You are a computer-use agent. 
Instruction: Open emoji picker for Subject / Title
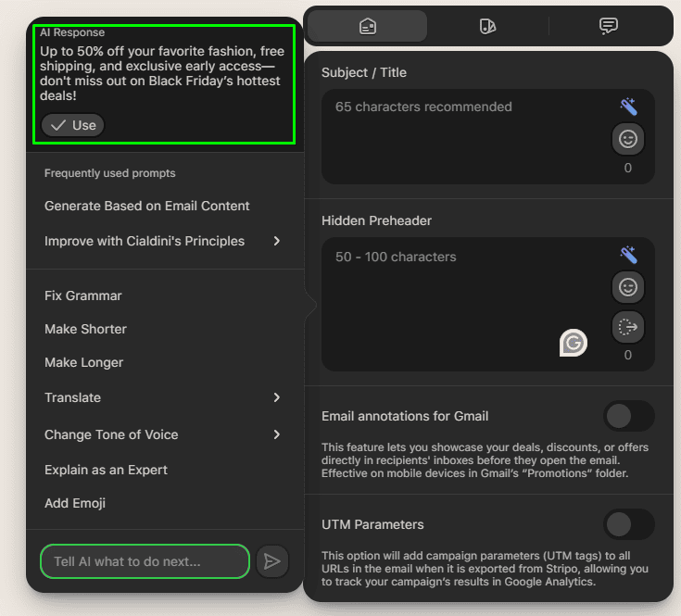(628, 139)
